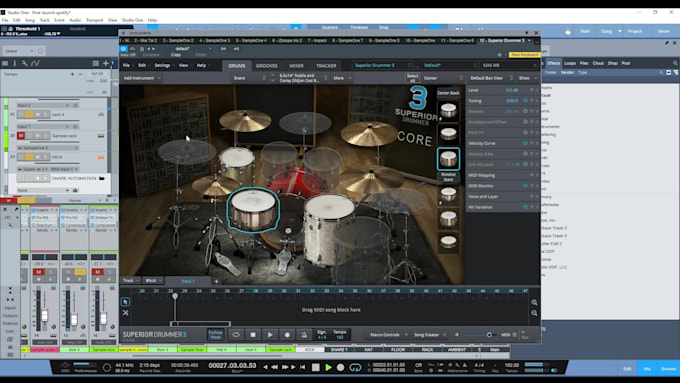
Task: Open the search icon in the Browser panel
Action: 675,63
